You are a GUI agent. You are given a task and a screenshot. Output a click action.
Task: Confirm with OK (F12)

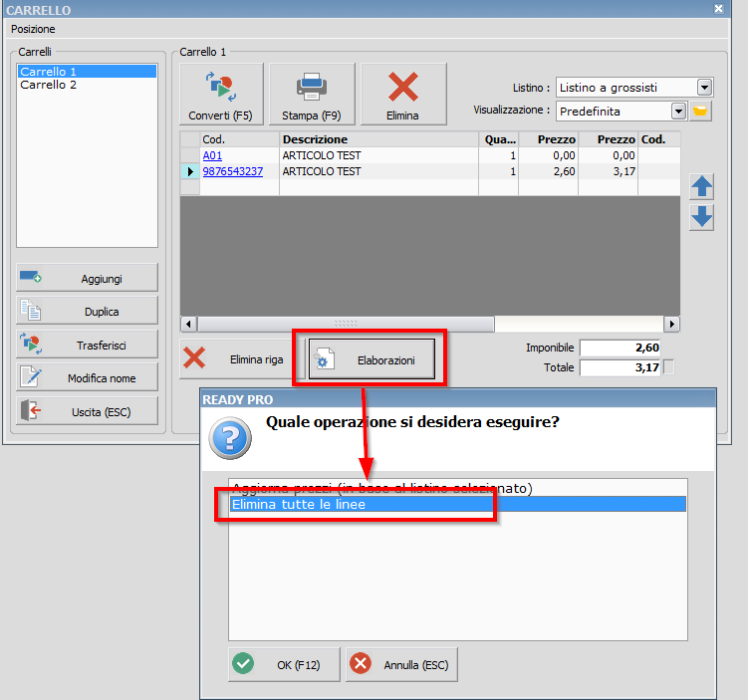pos(284,664)
